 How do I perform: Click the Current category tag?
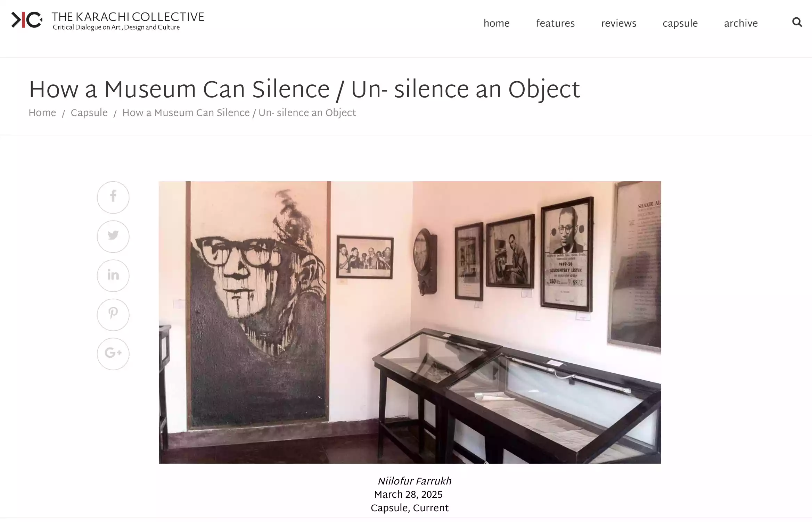coord(431,508)
